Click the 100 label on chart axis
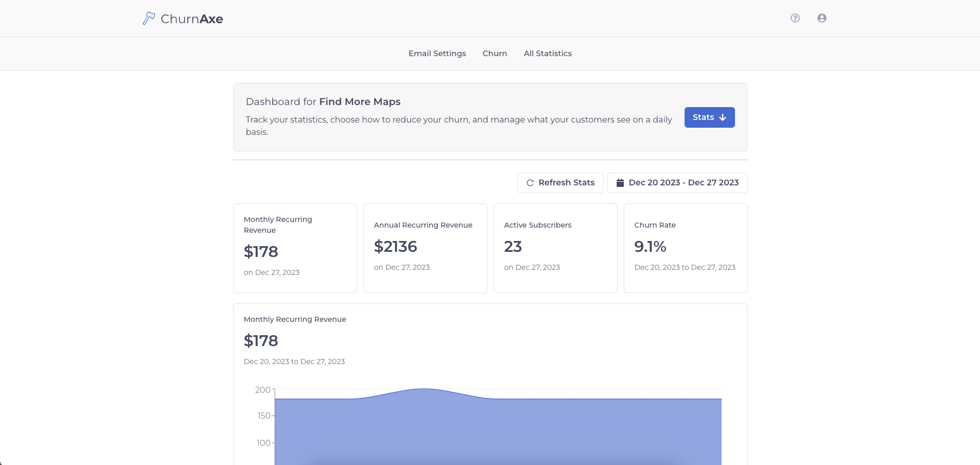The image size is (980, 465). click(264, 443)
